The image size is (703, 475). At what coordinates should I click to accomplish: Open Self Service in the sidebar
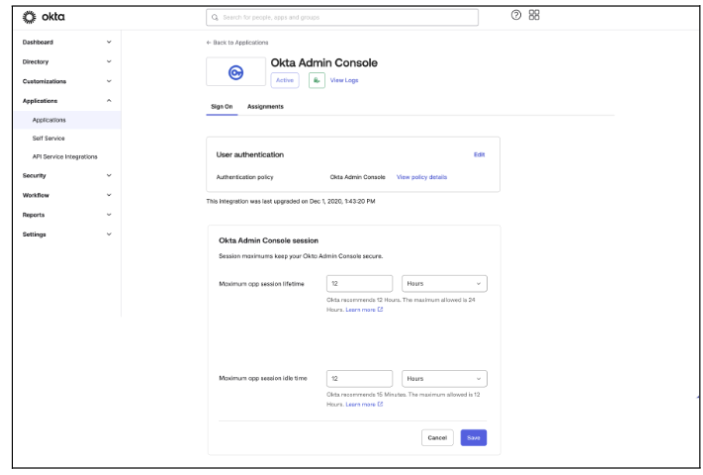tap(49, 137)
